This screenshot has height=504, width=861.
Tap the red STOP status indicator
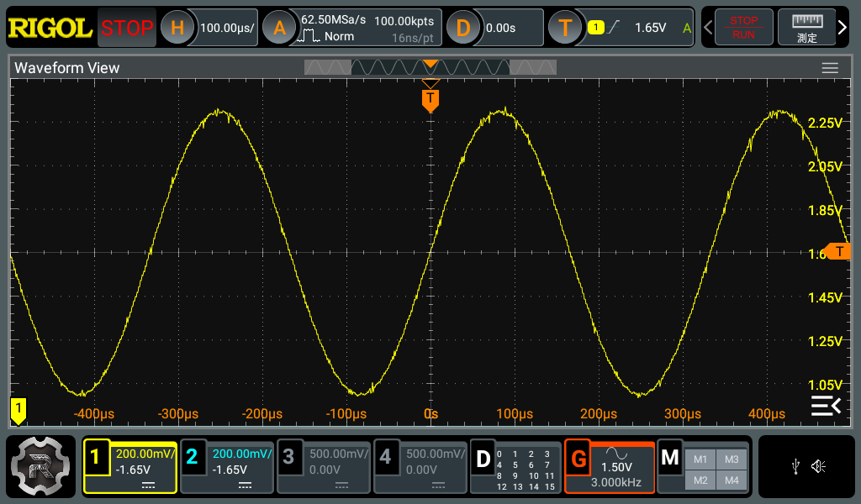pos(127,28)
